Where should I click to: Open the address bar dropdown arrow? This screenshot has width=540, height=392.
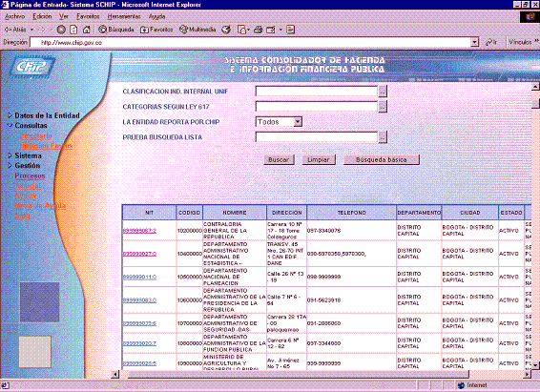(475, 42)
